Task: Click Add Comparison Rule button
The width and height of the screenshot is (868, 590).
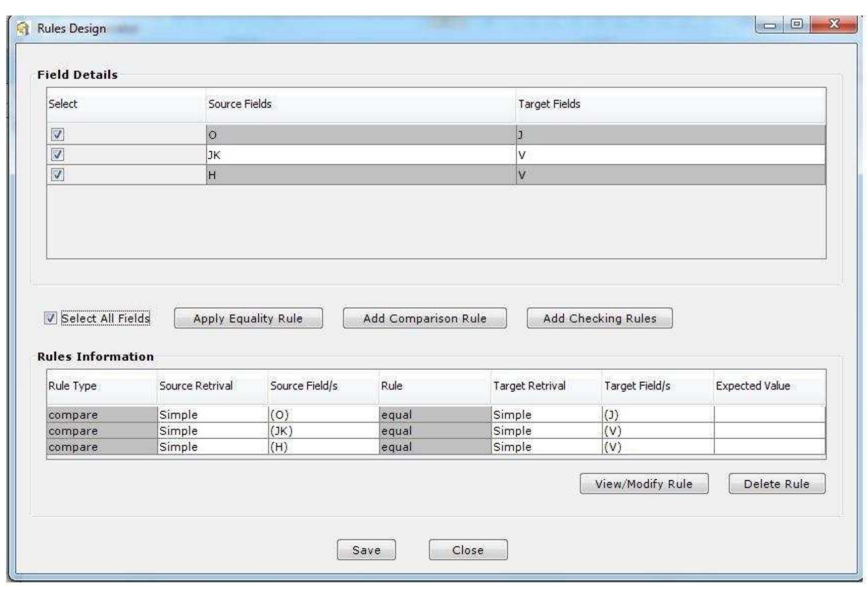Action: pos(425,318)
